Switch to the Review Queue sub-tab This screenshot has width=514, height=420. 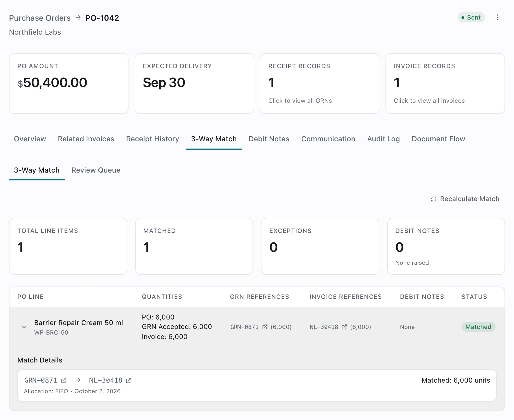(96, 170)
